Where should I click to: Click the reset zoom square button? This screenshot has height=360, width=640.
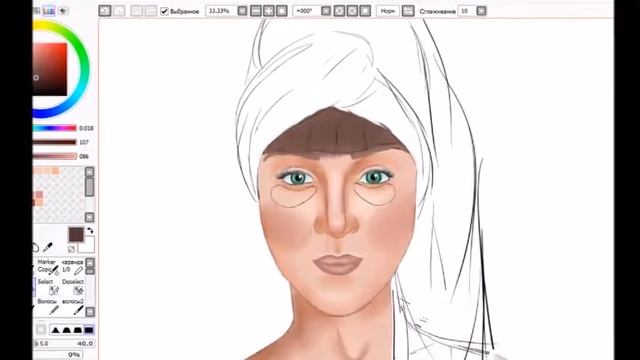(x=282, y=11)
